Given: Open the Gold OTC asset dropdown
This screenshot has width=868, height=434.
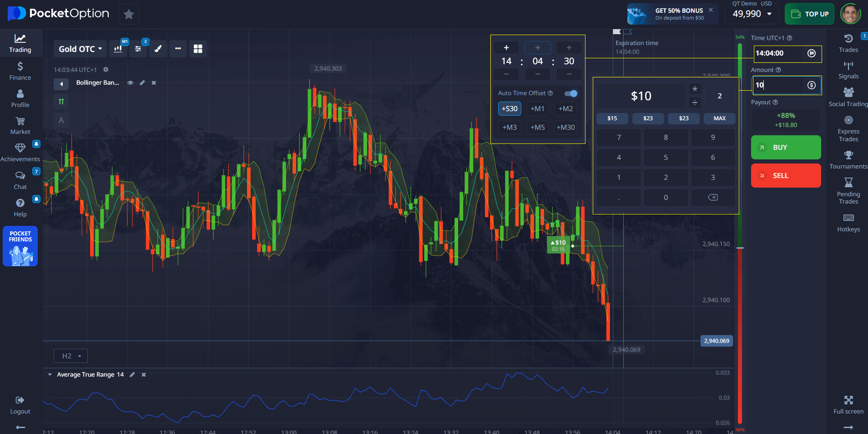Looking at the screenshot, I should pos(80,49).
